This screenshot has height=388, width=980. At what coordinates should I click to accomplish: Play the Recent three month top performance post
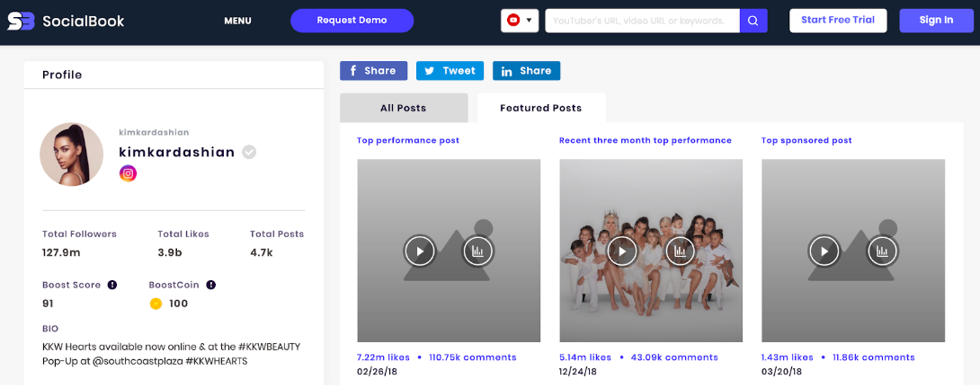[622, 251]
